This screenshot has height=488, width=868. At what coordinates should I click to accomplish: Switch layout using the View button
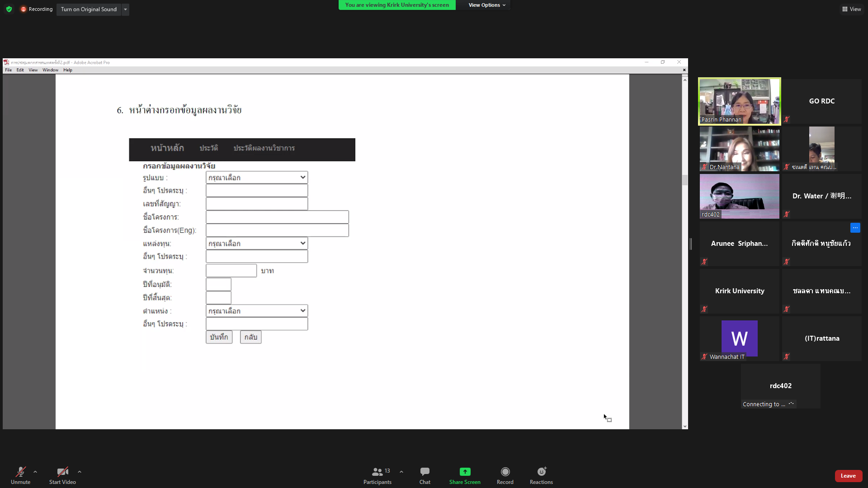[851, 9]
